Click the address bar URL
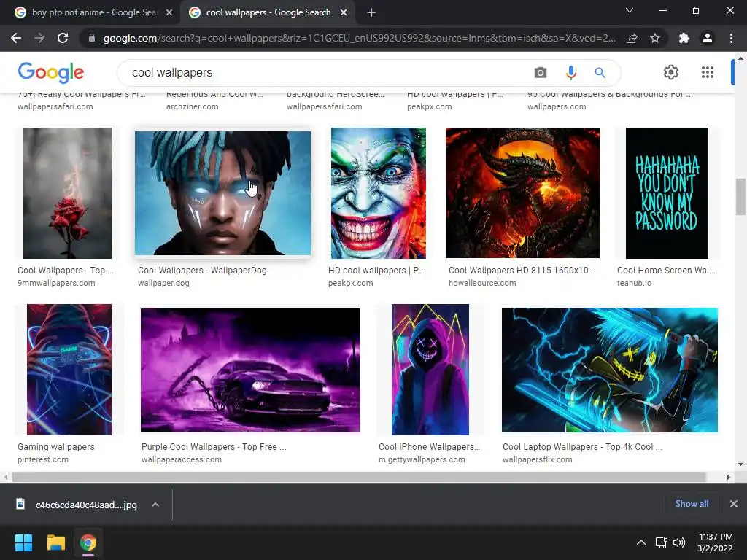 pyautogui.click(x=359, y=38)
